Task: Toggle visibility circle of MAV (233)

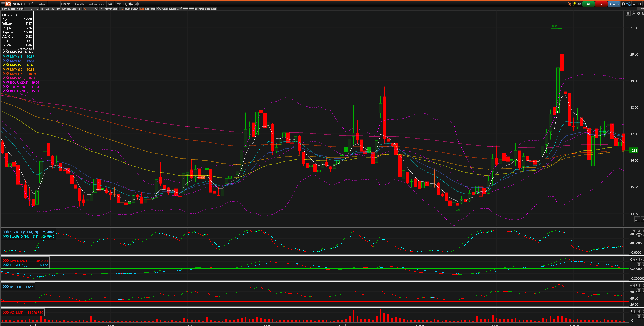Action: click(8, 78)
